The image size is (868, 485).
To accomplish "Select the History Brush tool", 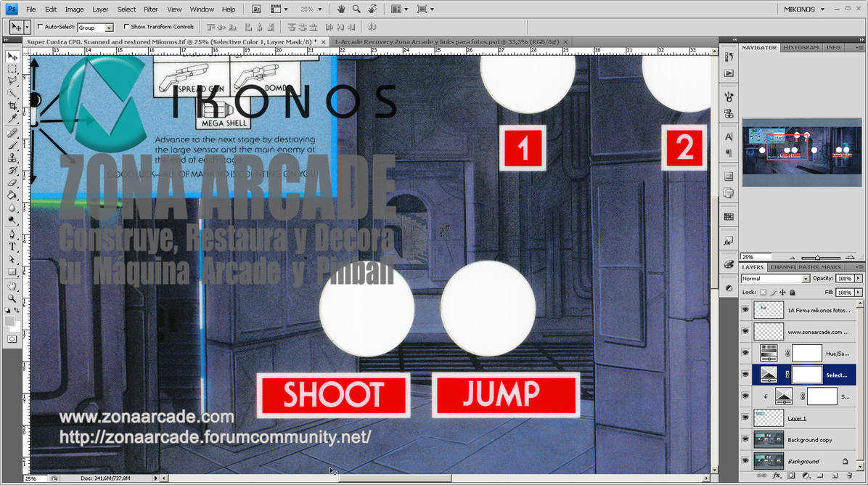I will [x=12, y=170].
